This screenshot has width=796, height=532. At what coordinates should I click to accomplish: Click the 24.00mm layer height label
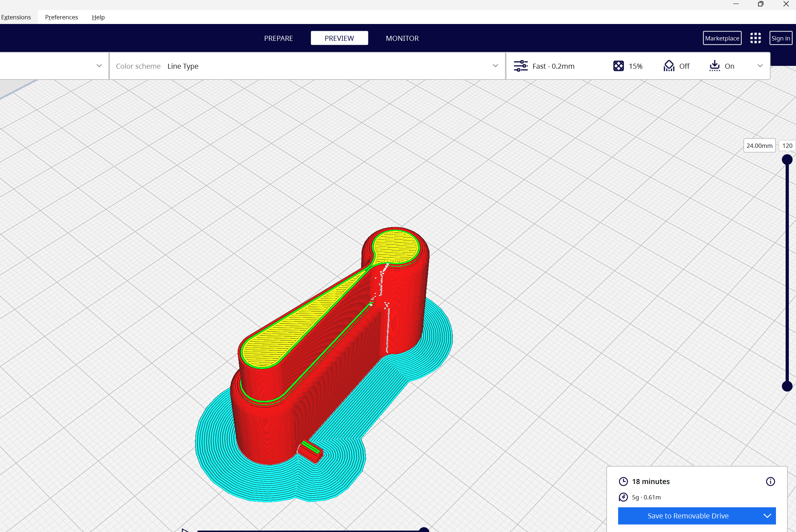click(759, 146)
